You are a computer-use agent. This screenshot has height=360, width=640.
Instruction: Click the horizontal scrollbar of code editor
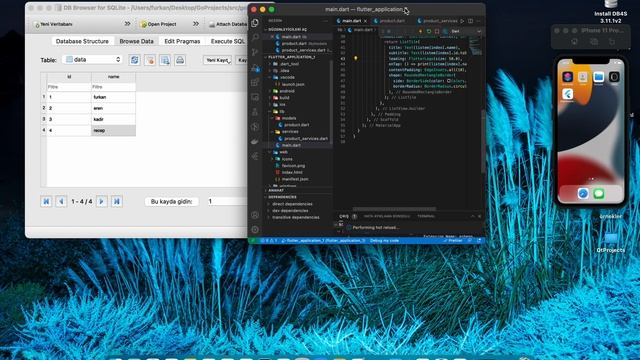click(x=394, y=209)
